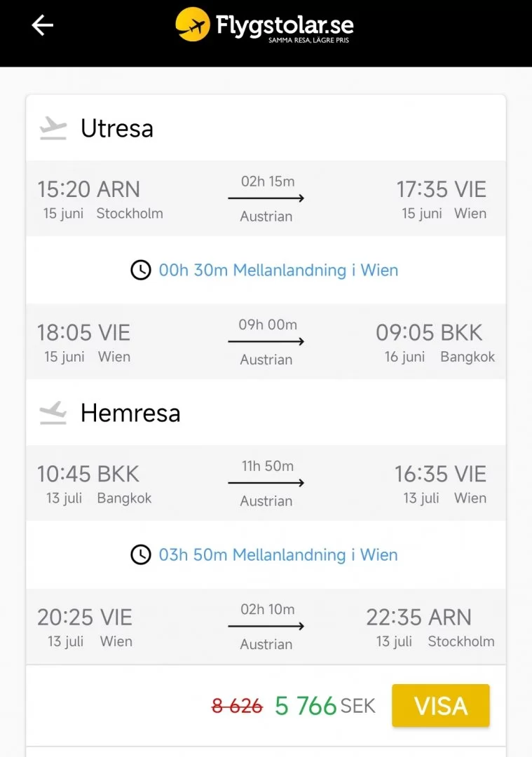This screenshot has height=757, width=532.
Task: Click the arrow of 09h 00m flight
Action: point(266,342)
